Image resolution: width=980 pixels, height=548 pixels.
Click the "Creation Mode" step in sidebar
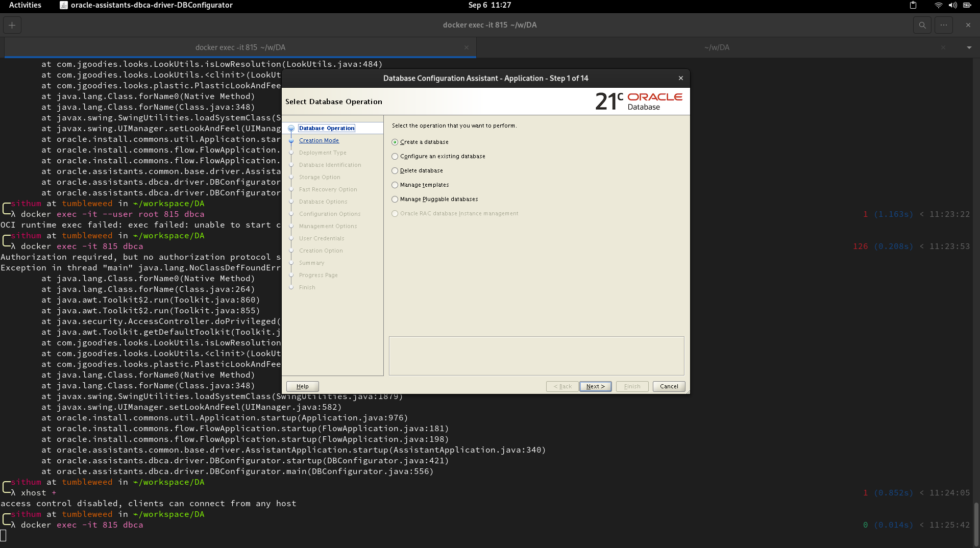tap(319, 140)
